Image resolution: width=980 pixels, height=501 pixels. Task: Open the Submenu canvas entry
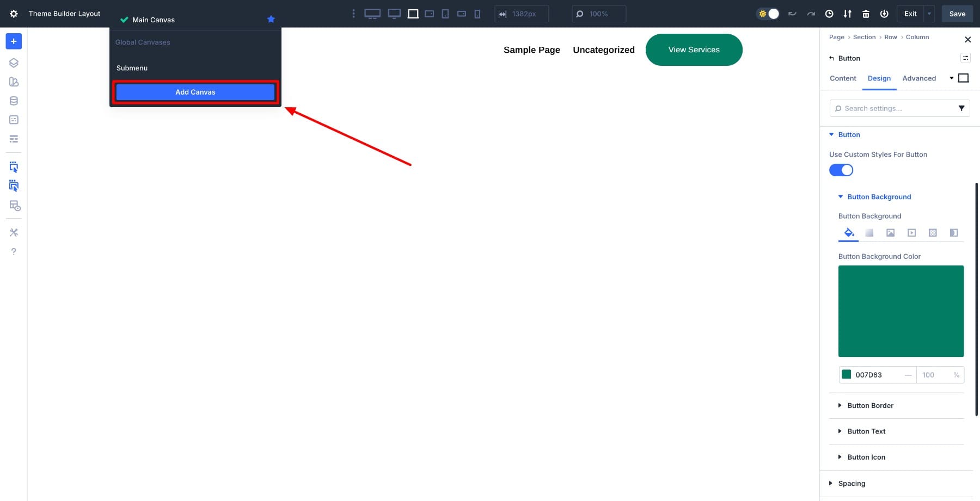[132, 68]
